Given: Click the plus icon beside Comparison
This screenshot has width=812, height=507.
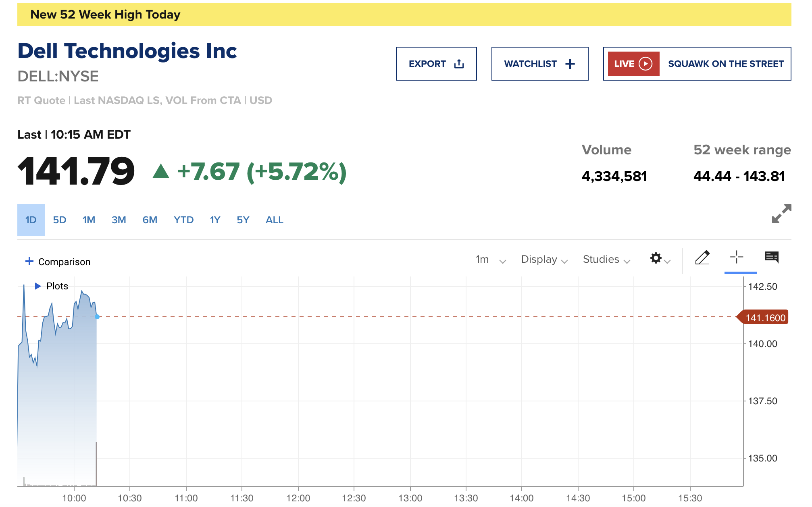Looking at the screenshot, I should (29, 261).
